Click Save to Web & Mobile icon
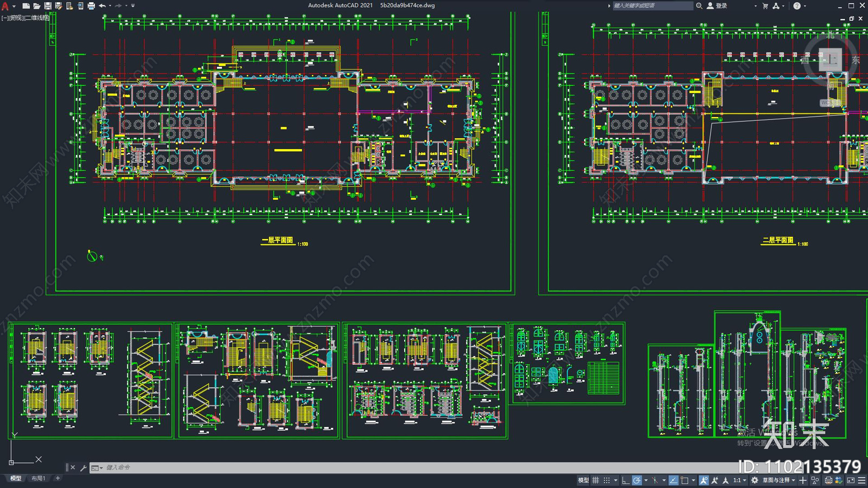This screenshot has width=868, height=488. [x=80, y=5]
